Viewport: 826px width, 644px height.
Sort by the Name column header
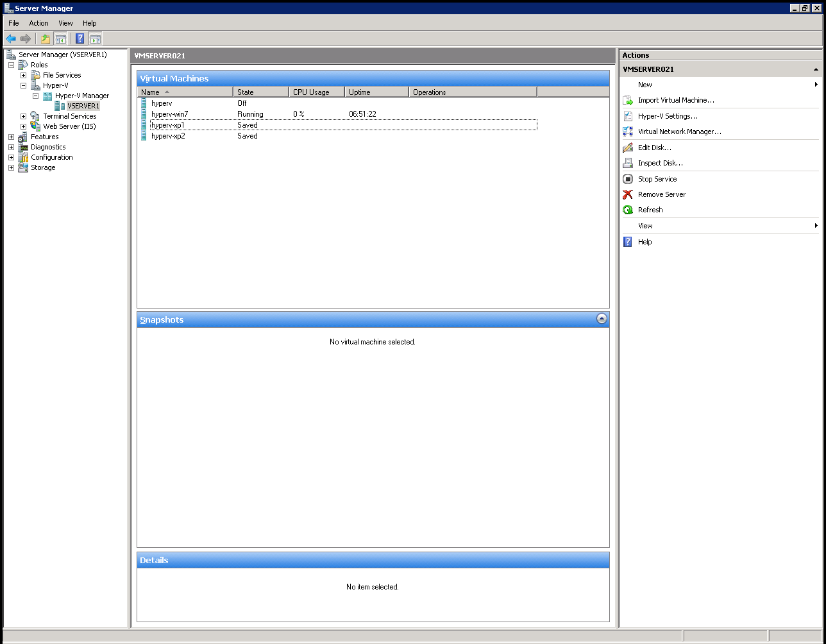click(185, 92)
